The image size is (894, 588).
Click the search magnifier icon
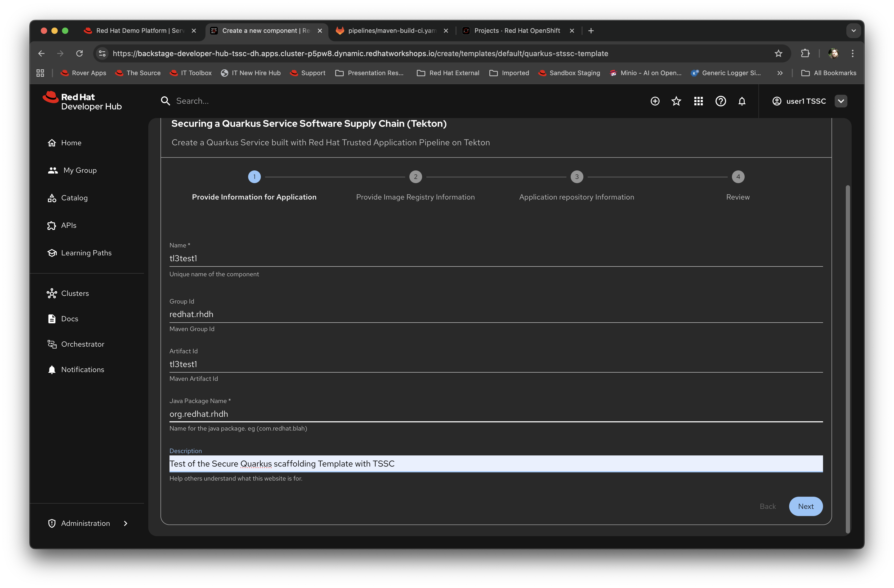pos(165,101)
